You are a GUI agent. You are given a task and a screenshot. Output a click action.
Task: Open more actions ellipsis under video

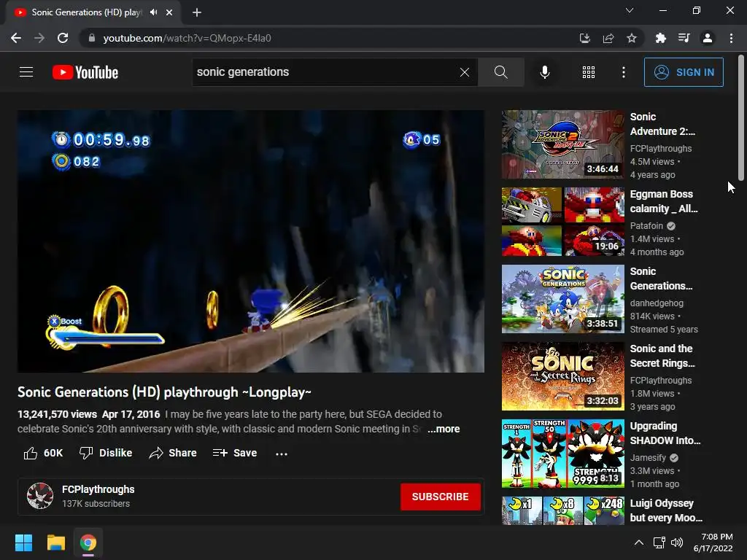pyautogui.click(x=282, y=454)
